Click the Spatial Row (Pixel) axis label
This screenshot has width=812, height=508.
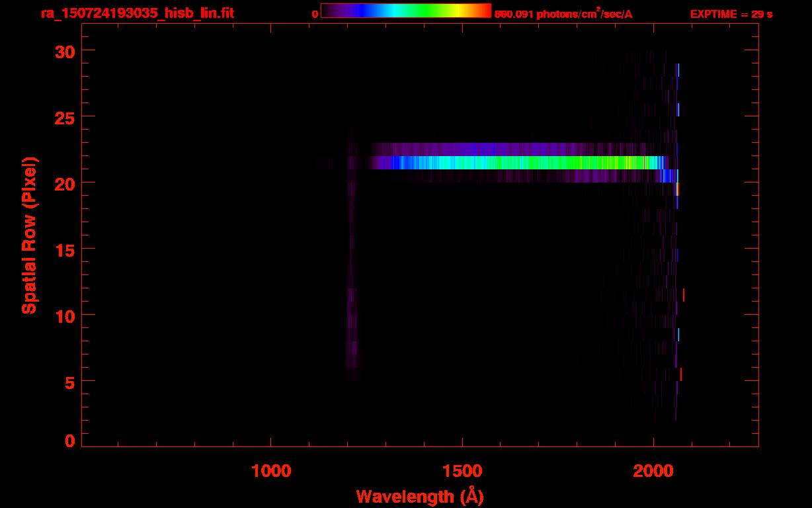click(29, 235)
